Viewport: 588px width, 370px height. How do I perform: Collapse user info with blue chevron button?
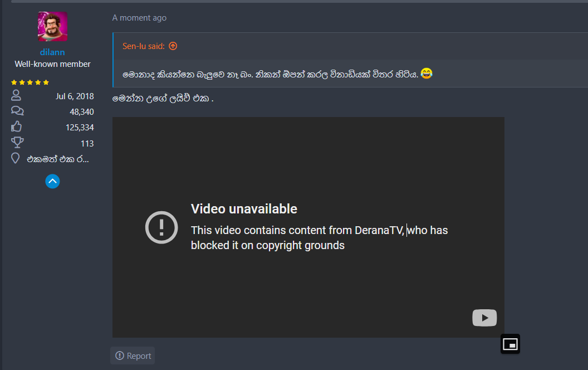coord(52,181)
